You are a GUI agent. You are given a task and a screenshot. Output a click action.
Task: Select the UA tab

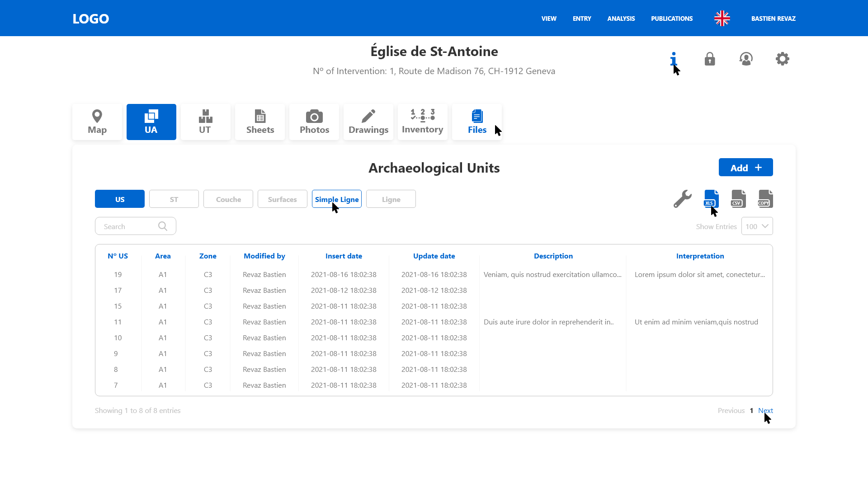click(151, 122)
